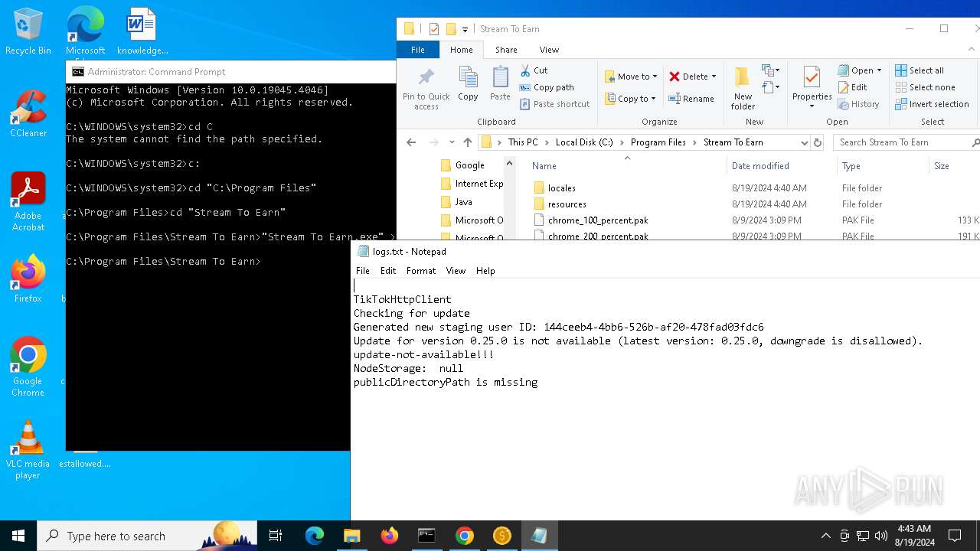
Task: Select the resources folder
Action: (567, 204)
